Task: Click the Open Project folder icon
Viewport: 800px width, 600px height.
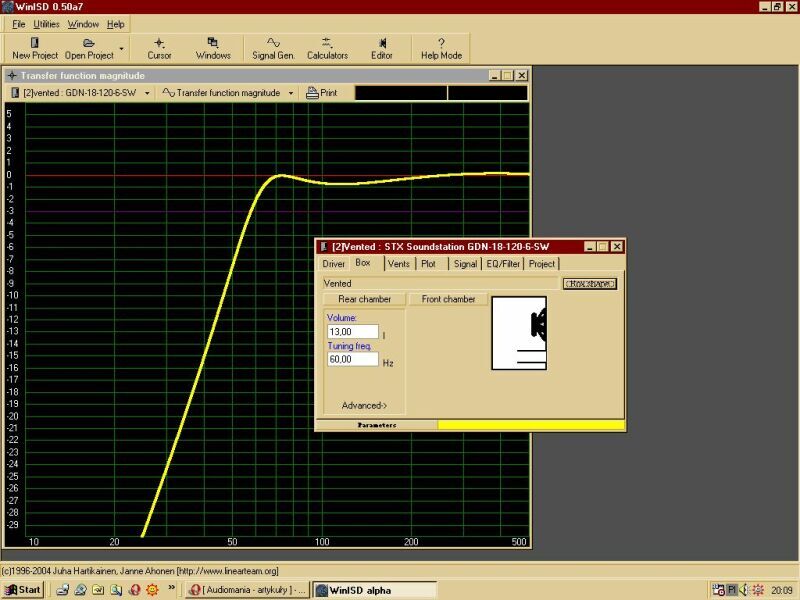Action: (x=88, y=43)
